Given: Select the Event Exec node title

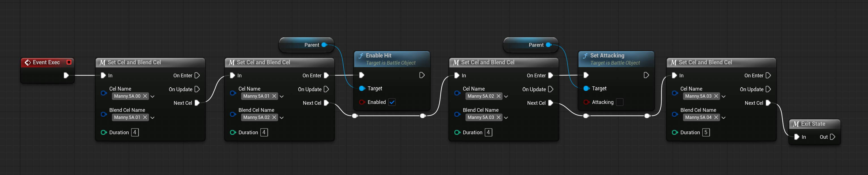Looking at the screenshot, I should tap(46, 62).
